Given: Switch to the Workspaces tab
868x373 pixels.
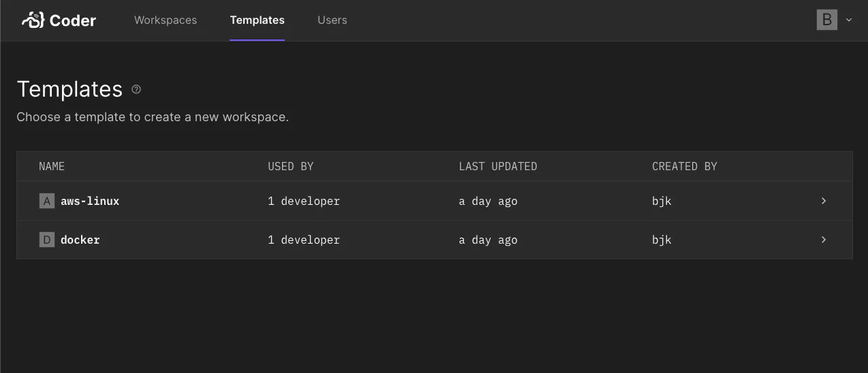Looking at the screenshot, I should tap(166, 20).
